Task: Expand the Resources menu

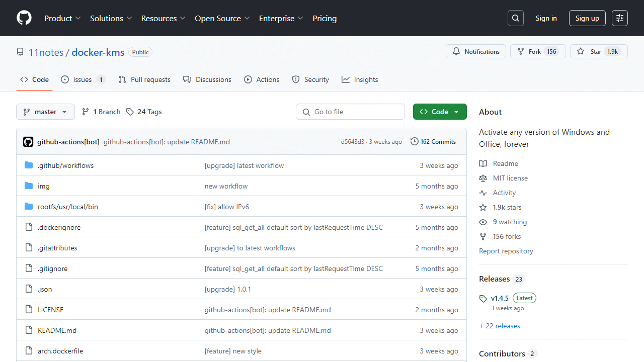Action: click(x=164, y=18)
